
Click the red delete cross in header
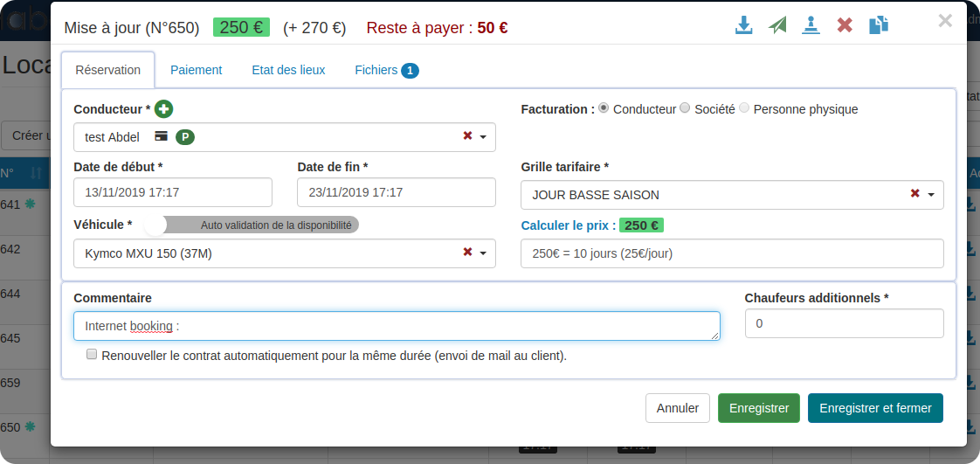(x=845, y=25)
